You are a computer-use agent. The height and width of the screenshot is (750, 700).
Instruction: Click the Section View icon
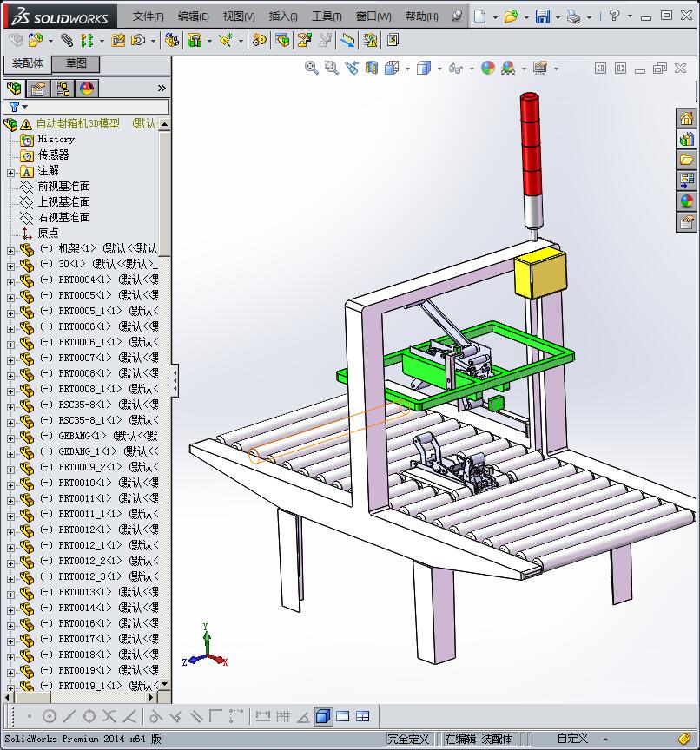pos(372,68)
